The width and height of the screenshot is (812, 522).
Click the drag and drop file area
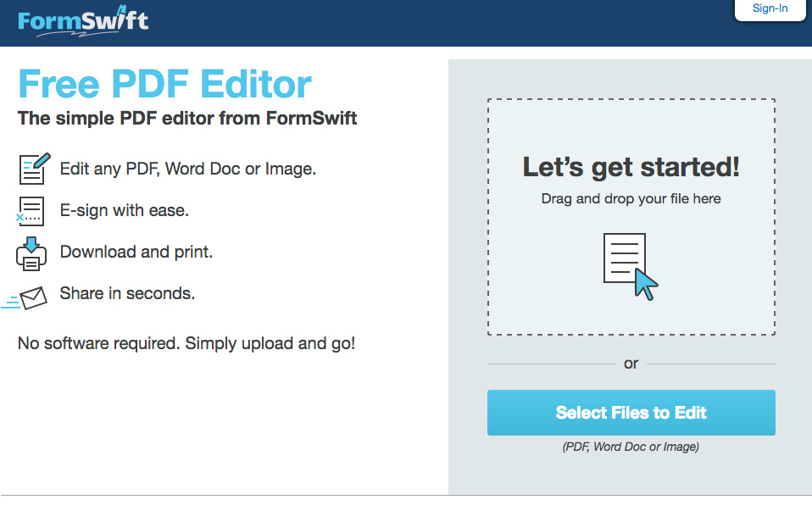coord(631,217)
